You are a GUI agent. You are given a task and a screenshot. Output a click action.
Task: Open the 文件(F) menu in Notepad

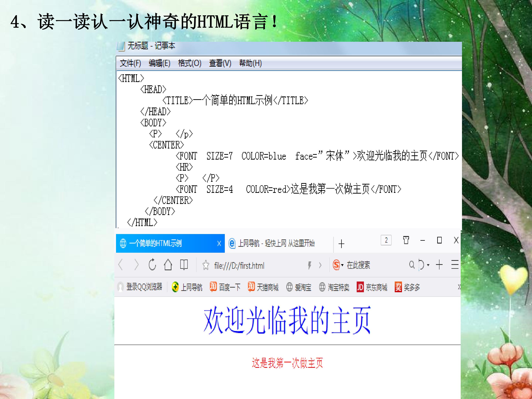130,63
